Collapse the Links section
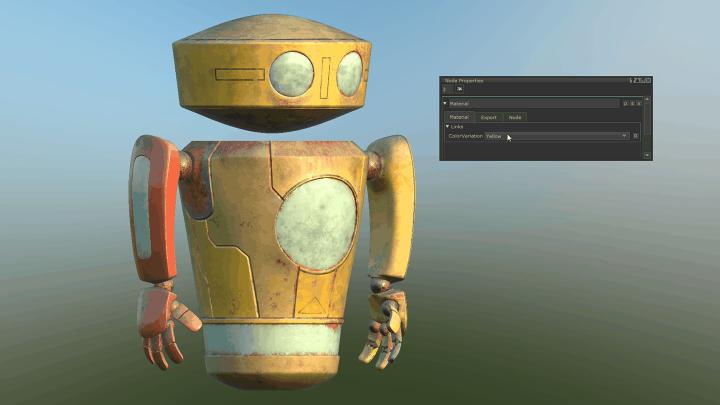720x405 pixels. click(448, 126)
